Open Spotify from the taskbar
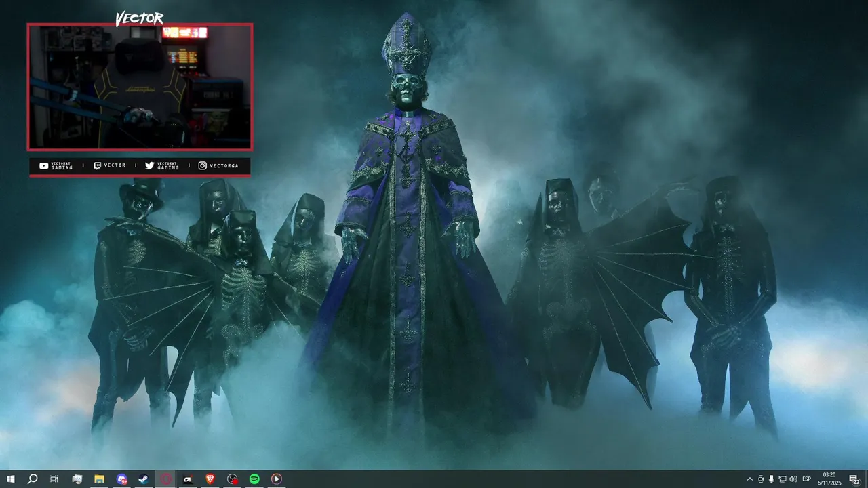This screenshot has width=868, height=488. [254, 479]
